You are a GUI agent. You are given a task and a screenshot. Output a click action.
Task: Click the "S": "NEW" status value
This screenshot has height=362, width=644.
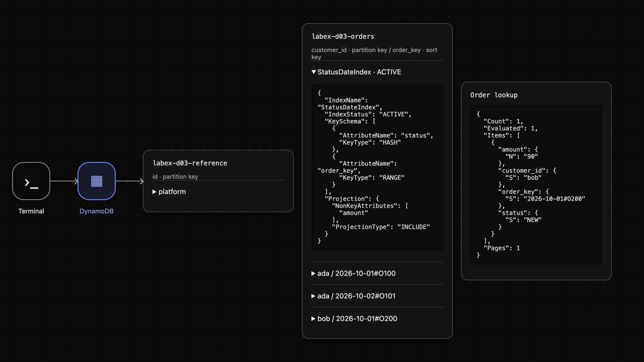523,220
